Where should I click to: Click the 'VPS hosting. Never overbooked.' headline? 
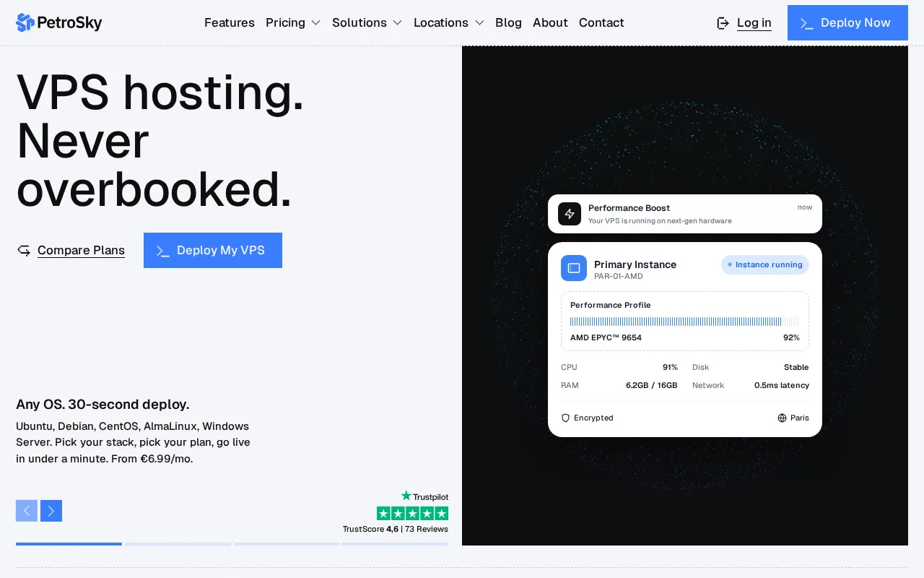160,141
